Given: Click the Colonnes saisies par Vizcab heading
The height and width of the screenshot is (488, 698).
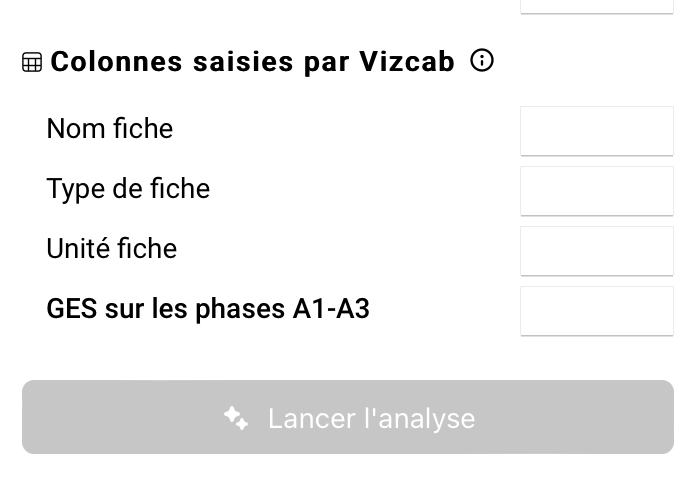Looking at the screenshot, I should [x=252, y=62].
